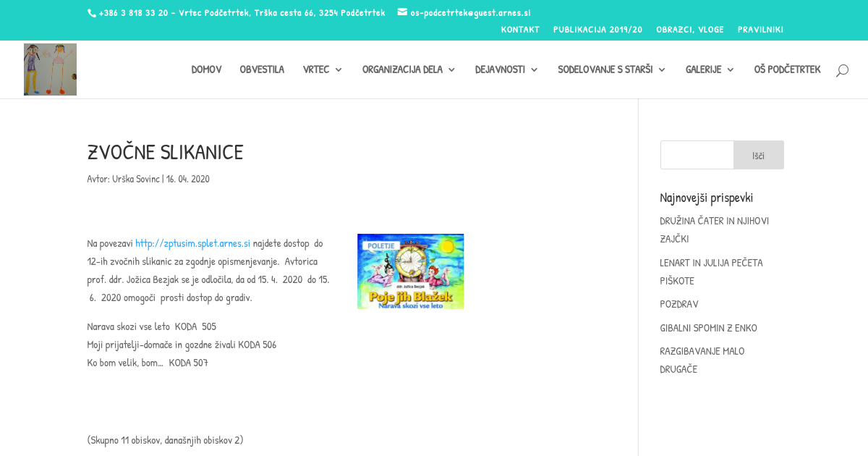
Task: Expand ORGANIZACIJA DELA submenu
Action: click(409, 69)
